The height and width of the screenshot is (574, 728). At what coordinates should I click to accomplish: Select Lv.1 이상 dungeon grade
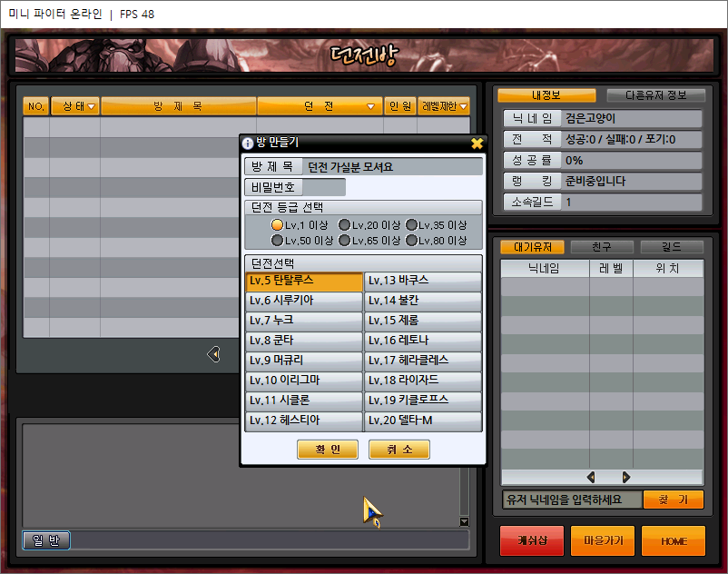277,224
